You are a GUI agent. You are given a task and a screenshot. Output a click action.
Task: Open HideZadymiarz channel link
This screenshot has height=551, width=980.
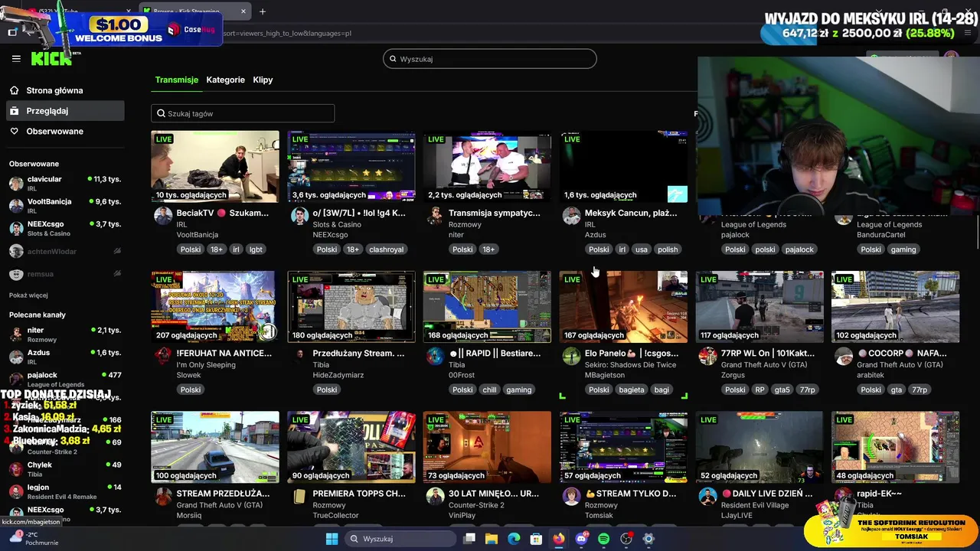pos(340,375)
